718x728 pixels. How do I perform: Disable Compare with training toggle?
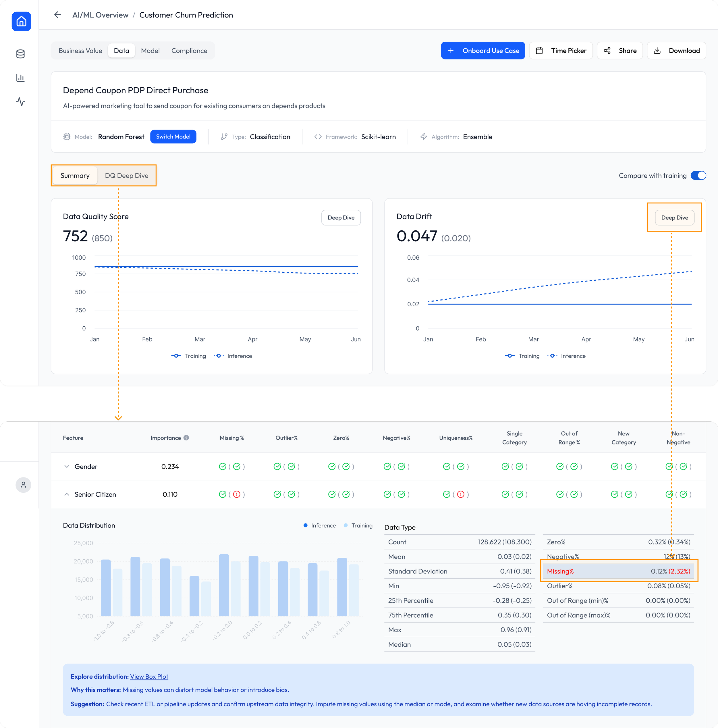coord(698,176)
